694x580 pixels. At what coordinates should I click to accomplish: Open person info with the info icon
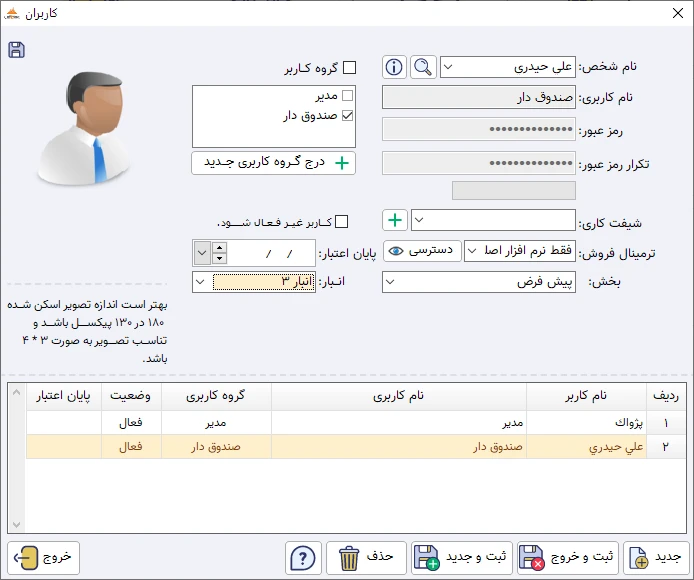(x=394, y=67)
